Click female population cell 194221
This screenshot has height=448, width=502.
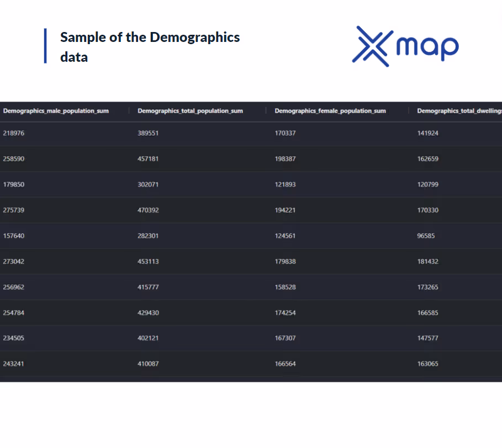286,210
